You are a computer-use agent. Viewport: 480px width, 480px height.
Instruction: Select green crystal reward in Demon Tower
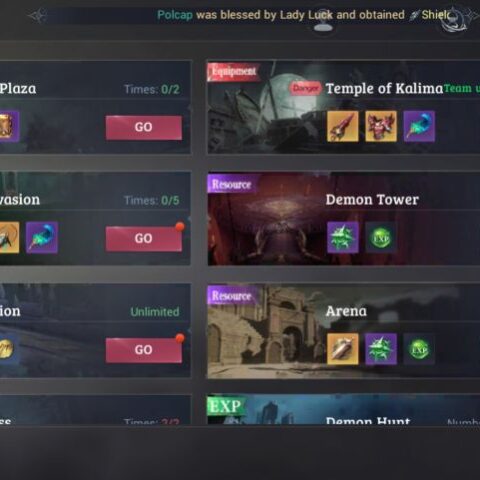(x=343, y=238)
